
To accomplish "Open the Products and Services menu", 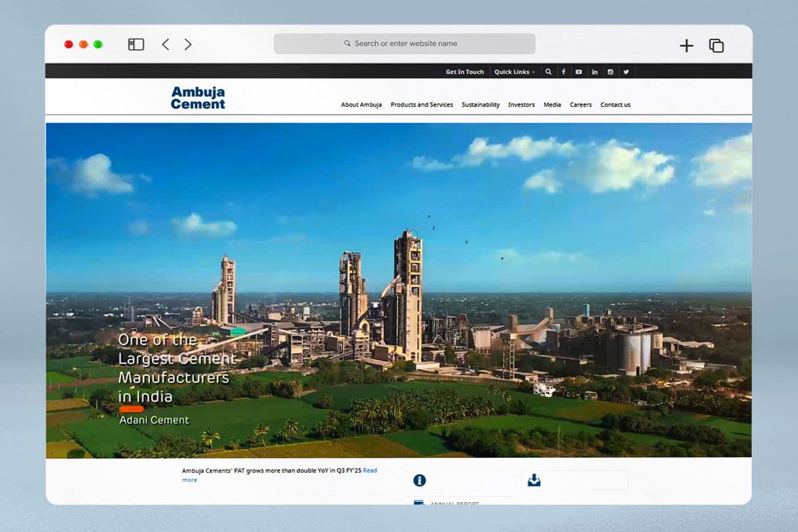I will point(421,105).
